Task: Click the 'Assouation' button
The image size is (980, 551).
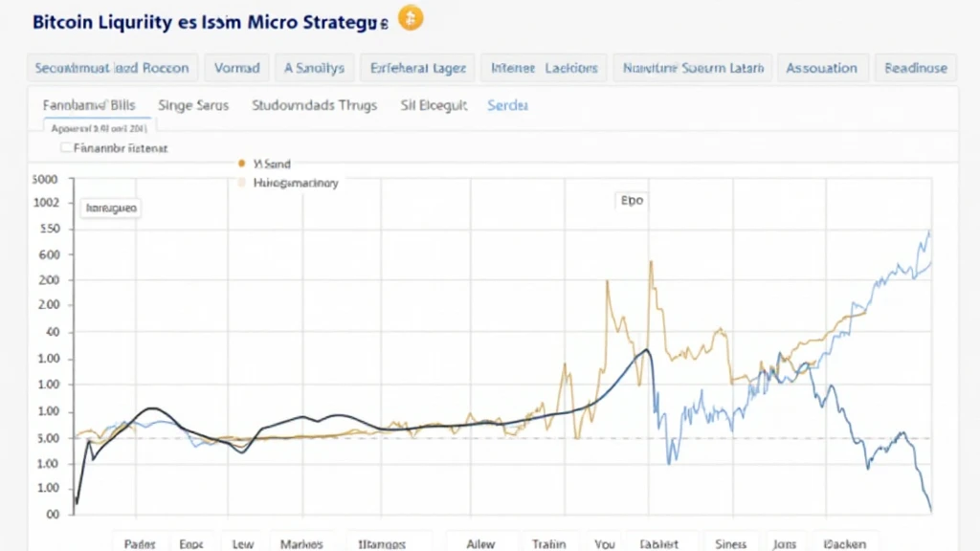Action: (821, 68)
